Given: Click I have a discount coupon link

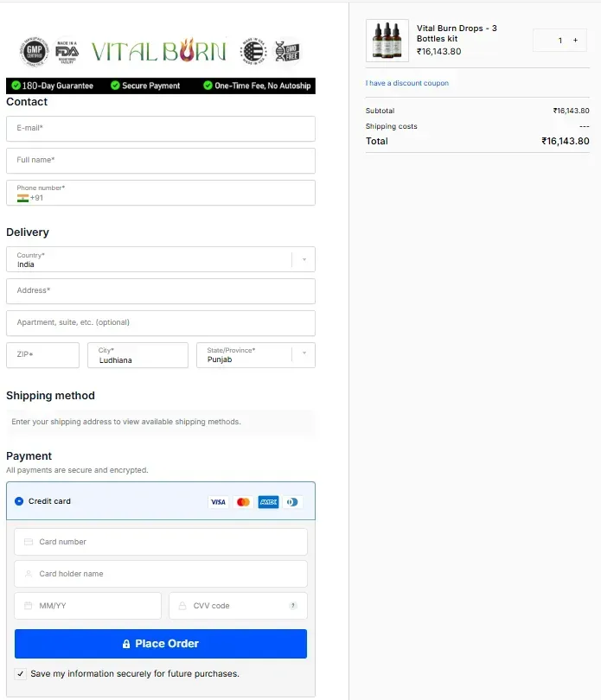Looking at the screenshot, I should pyautogui.click(x=406, y=83).
